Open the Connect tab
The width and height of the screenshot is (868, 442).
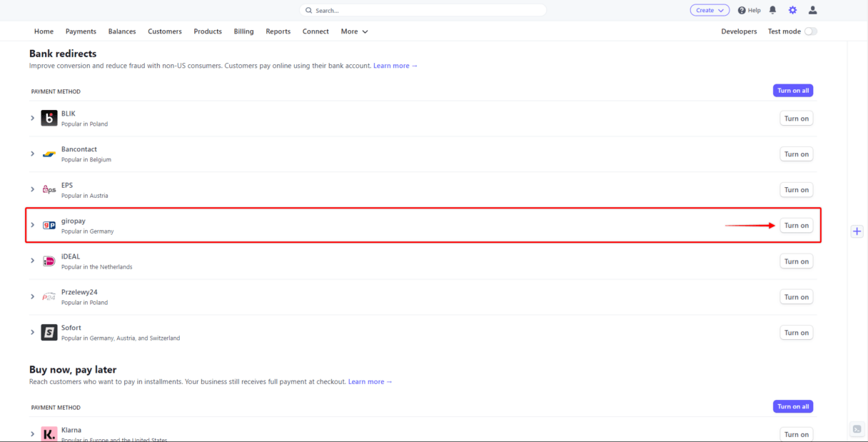pyautogui.click(x=316, y=31)
